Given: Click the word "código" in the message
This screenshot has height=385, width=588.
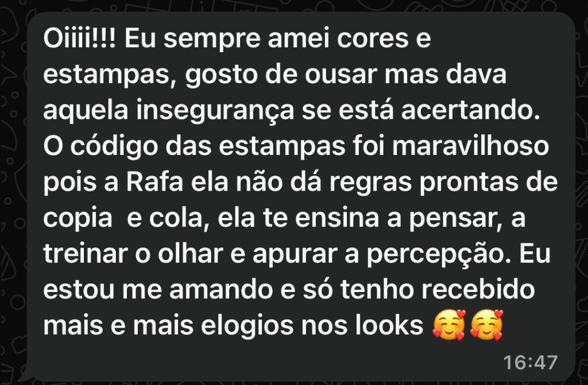Looking at the screenshot, I should [x=114, y=147].
